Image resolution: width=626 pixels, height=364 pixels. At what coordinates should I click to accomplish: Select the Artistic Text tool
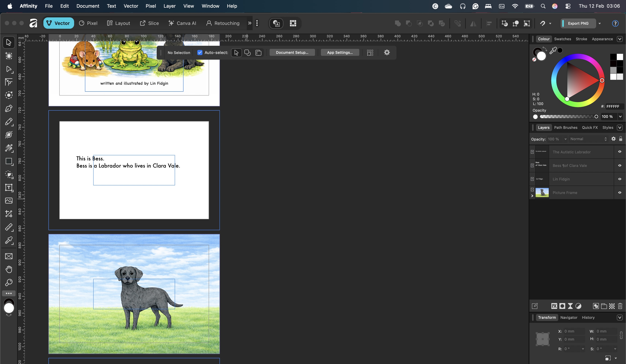(x=9, y=187)
